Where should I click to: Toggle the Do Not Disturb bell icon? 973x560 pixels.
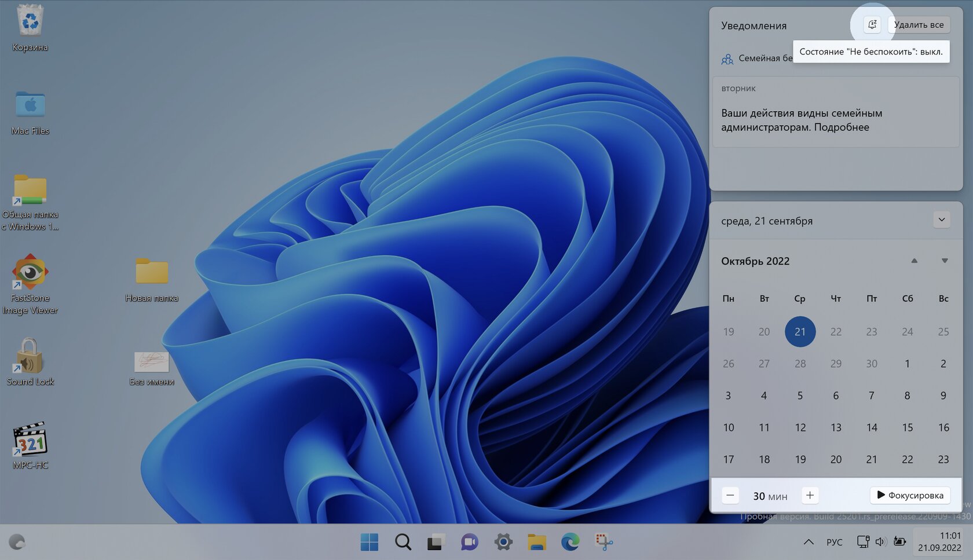(872, 24)
